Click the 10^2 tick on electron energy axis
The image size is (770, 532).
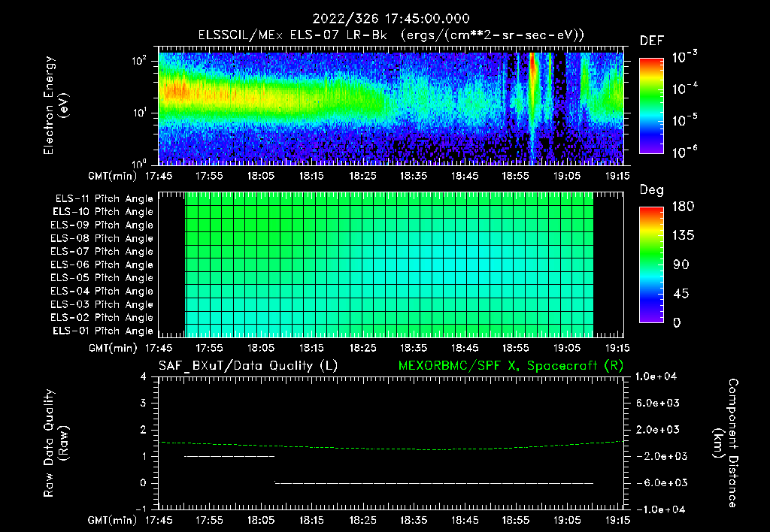(139, 61)
